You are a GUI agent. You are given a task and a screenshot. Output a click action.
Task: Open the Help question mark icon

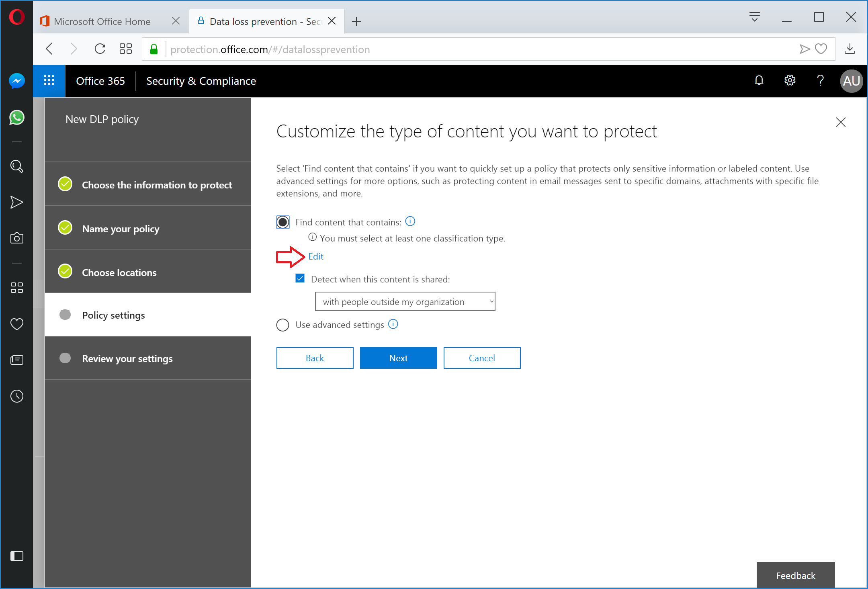pyautogui.click(x=821, y=80)
